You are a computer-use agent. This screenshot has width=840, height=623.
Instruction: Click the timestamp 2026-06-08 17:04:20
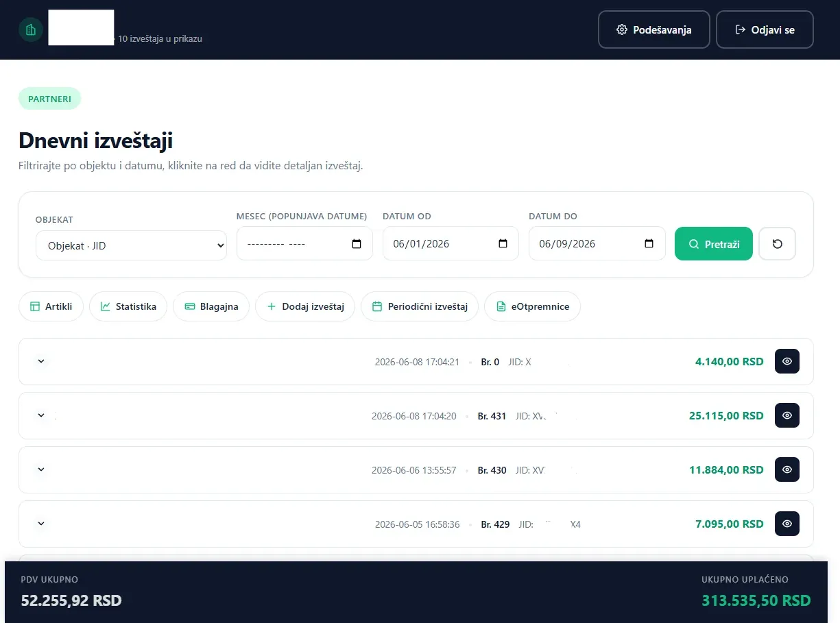(x=414, y=416)
